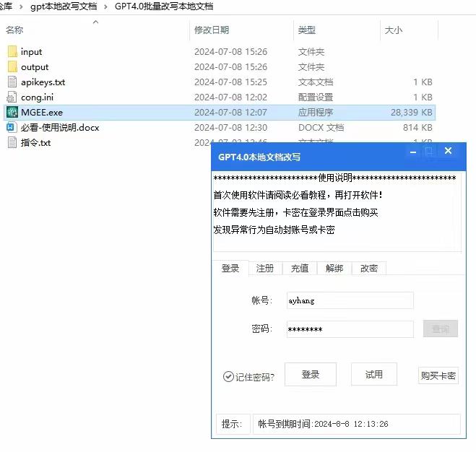Screen dimensions: 476x452
Task: Click the 登录 button
Action: (311, 374)
